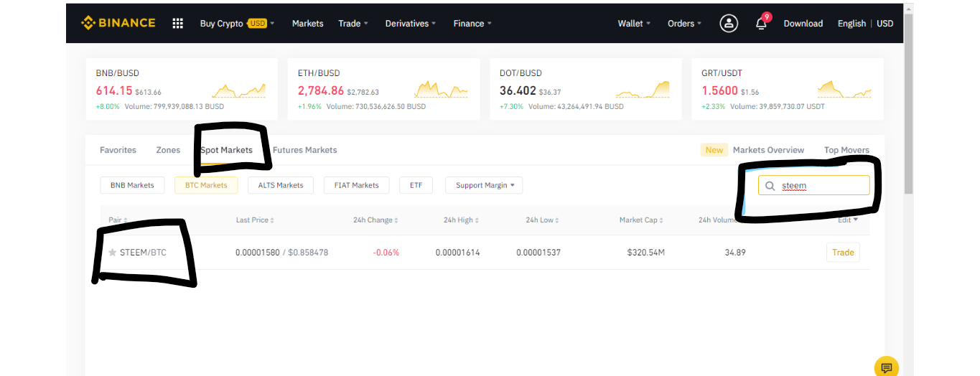Expand the Buy Crypto USD dropdown
Viewport: 980px width, 376px height.
pyautogui.click(x=238, y=24)
